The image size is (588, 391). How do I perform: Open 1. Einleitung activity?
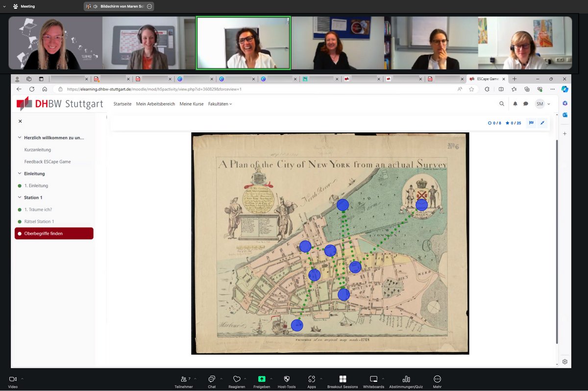(x=36, y=186)
